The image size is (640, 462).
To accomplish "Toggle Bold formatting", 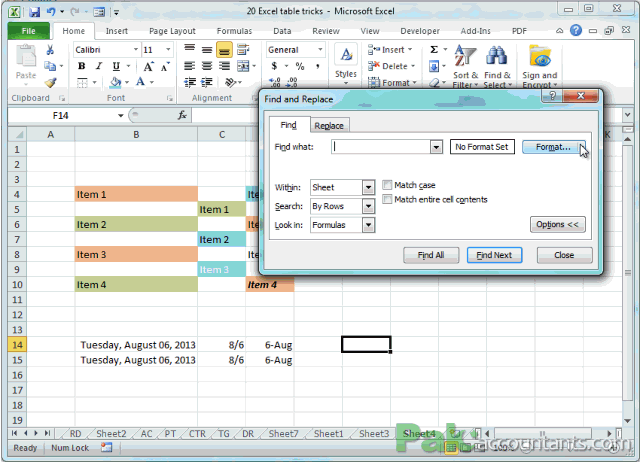I will coord(81,66).
